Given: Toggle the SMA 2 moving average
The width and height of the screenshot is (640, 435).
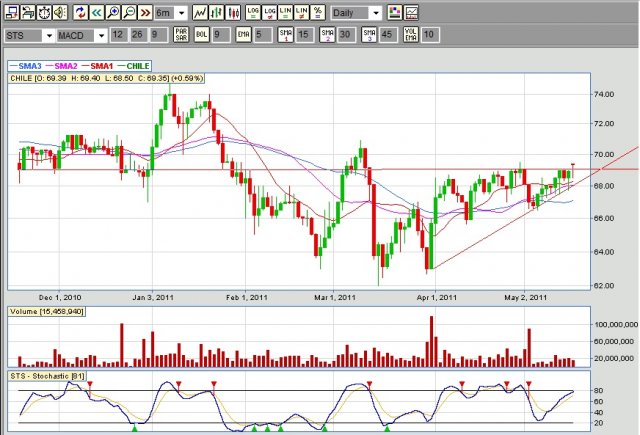Looking at the screenshot, I should (327, 34).
